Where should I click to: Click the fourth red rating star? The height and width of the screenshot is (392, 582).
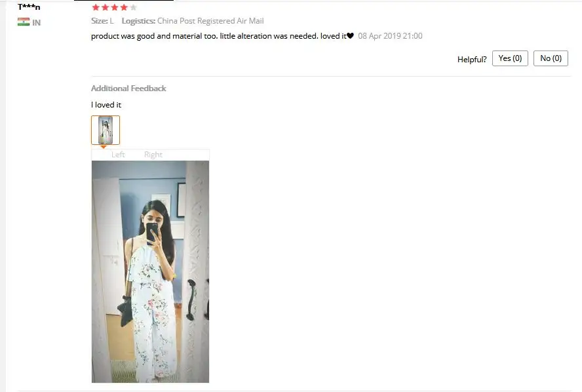click(x=124, y=7)
